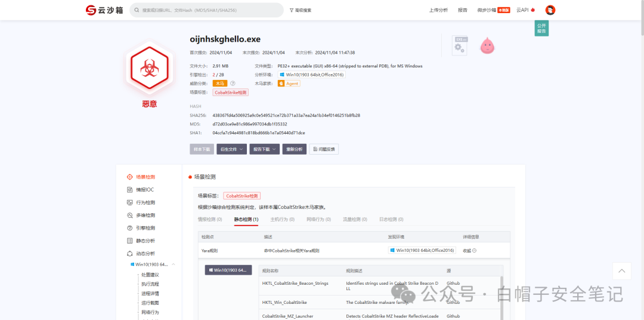Click the 高级搜索 filter icon
Screen dimensions: 644x320
[x=291, y=10]
